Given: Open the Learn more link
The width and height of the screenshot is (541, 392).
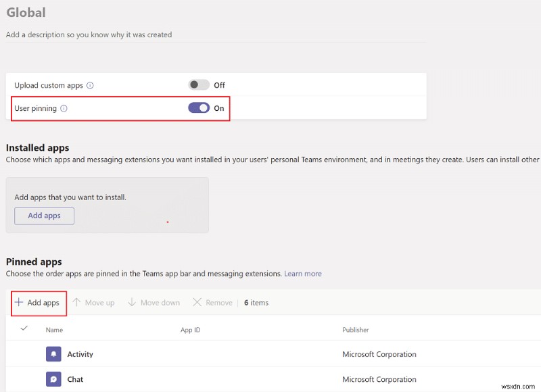Looking at the screenshot, I should 303,274.
